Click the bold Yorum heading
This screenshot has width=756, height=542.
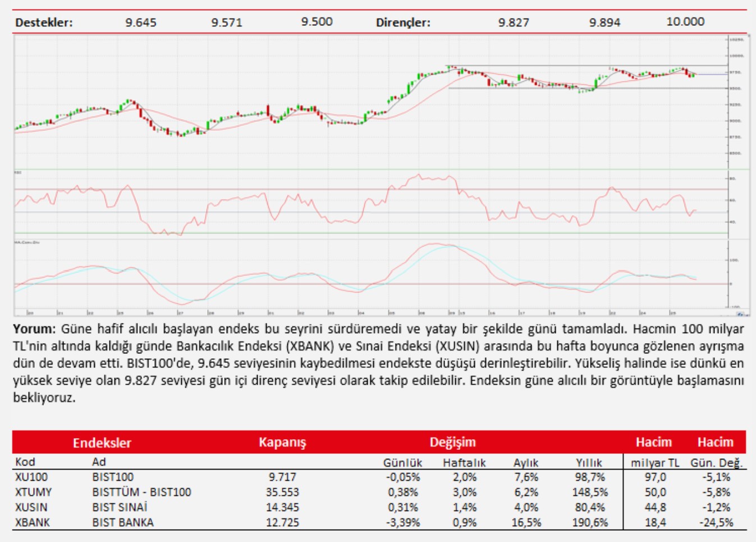tap(34, 329)
